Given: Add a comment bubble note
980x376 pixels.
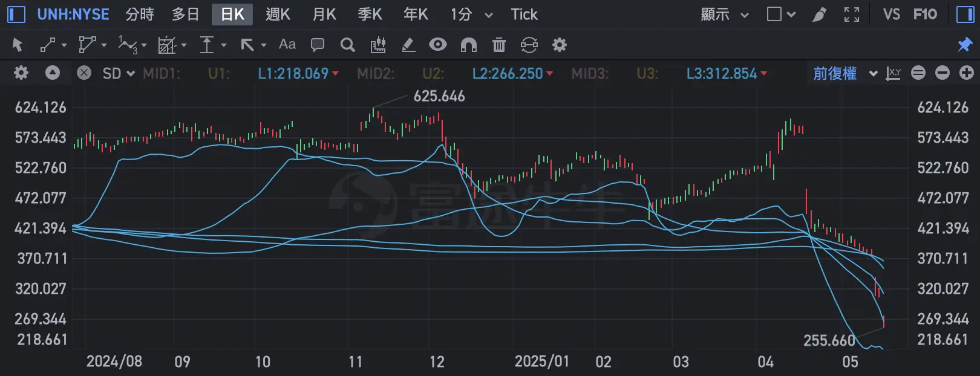Looking at the screenshot, I should pos(317,45).
